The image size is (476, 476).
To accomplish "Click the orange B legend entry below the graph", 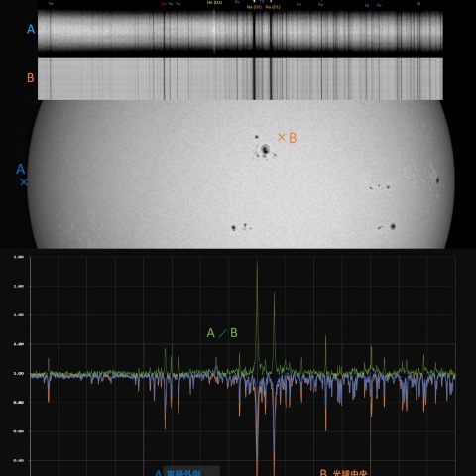I will pyautogui.click(x=344, y=473).
